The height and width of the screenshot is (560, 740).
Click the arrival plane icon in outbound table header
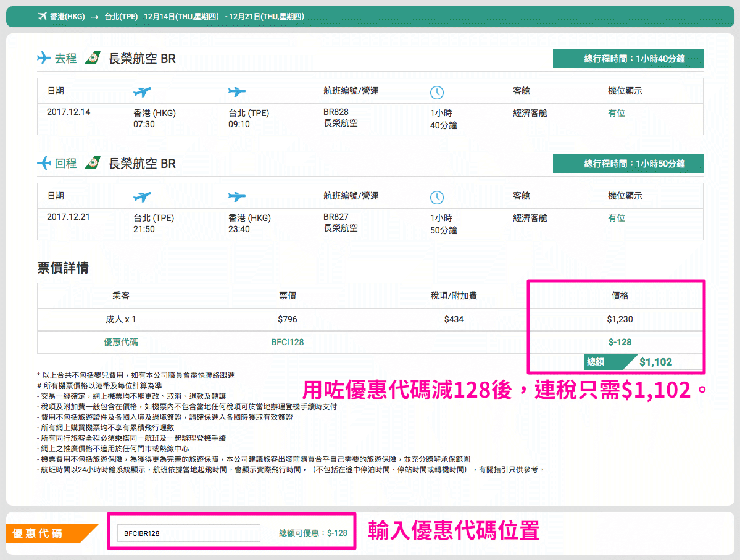pos(237,91)
